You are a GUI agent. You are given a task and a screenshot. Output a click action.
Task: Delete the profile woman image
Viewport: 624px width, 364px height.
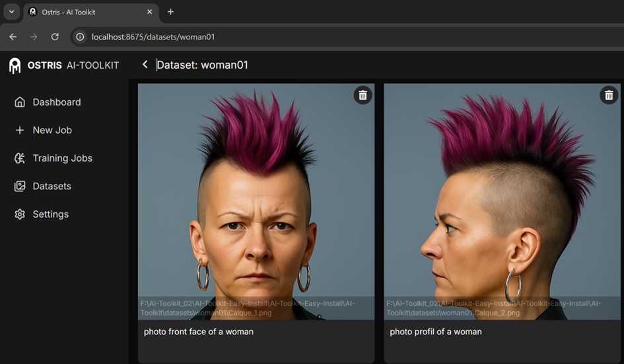pyautogui.click(x=608, y=96)
